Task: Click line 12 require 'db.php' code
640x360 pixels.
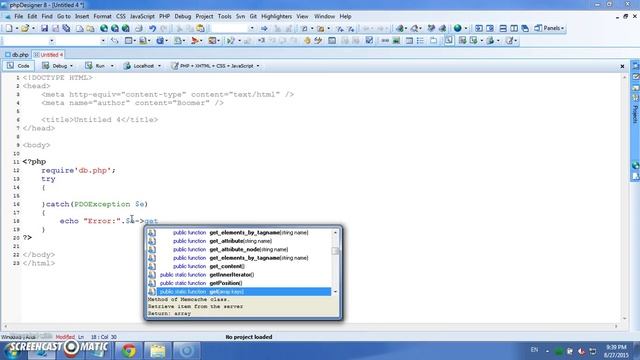Action: 78,170
